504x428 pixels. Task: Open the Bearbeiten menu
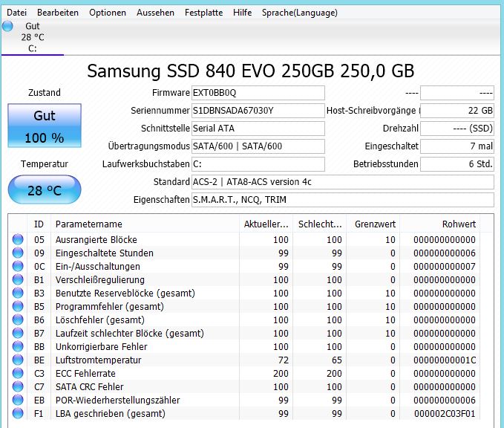58,13
